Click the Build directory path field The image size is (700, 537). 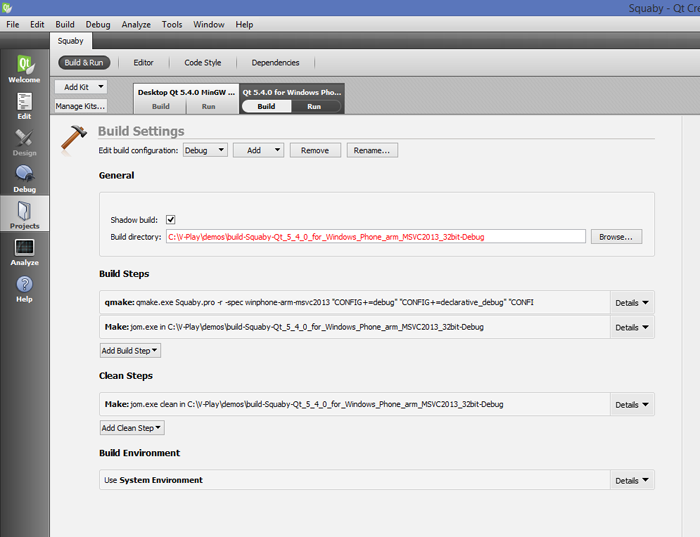tap(375, 237)
